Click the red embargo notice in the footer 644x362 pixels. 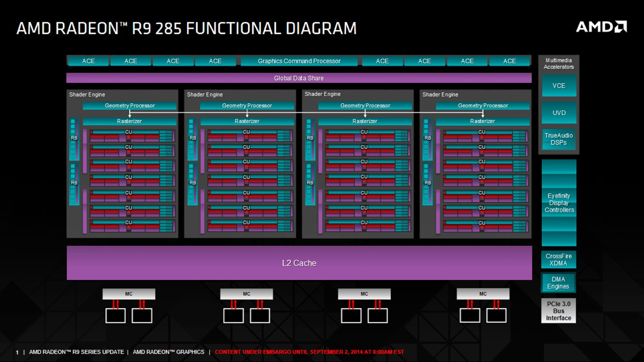pyautogui.click(x=309, y=352)
